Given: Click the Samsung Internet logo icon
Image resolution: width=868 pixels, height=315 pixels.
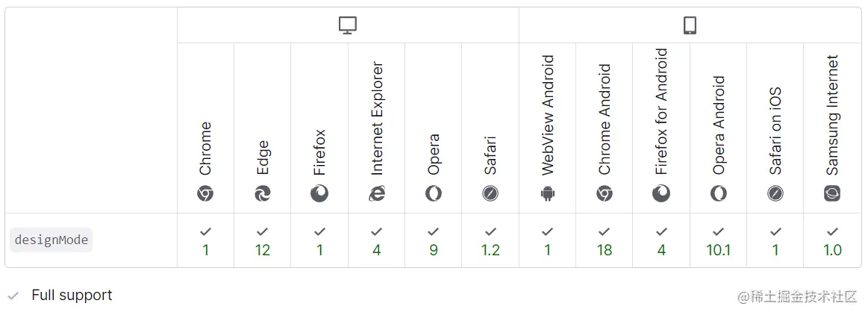Looking at the screenshot, I should pos(832,194).
